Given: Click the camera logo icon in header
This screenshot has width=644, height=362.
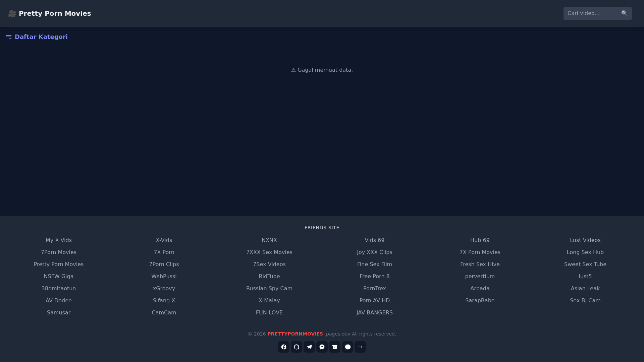Looking at the screenshot, I should pyautogui.click(x=12, y=13).
